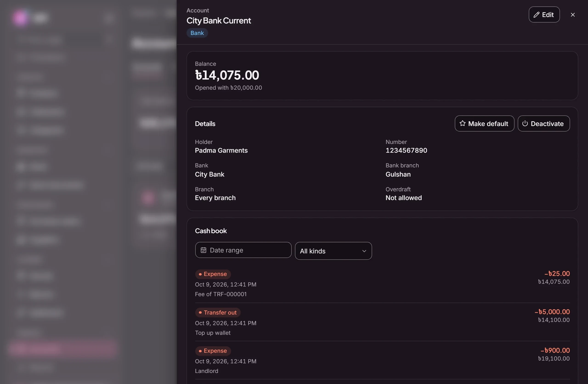Screen dimensions: 588x384
Task: Click the Cash book heading
Action: coord(211,231)
